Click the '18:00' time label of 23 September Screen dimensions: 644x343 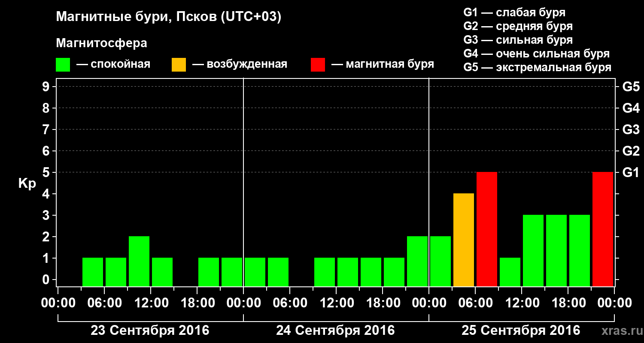tap(197, 303)
